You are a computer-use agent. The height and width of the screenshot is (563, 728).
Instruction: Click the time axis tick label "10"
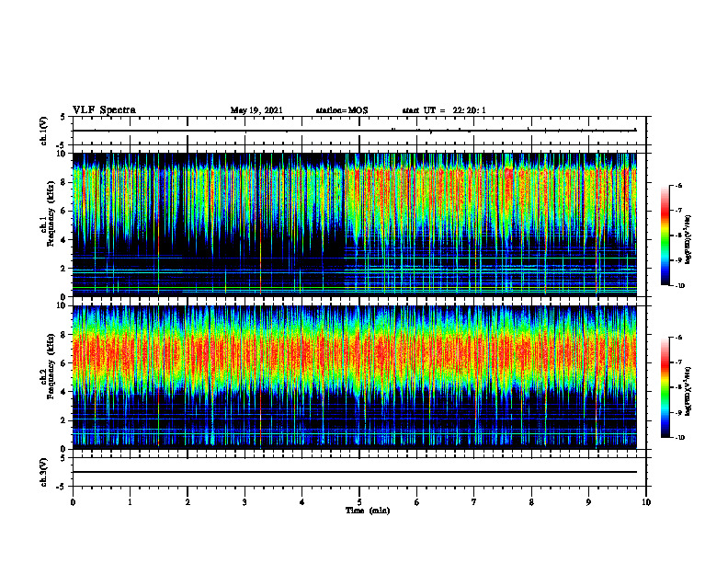pos(646,502)
